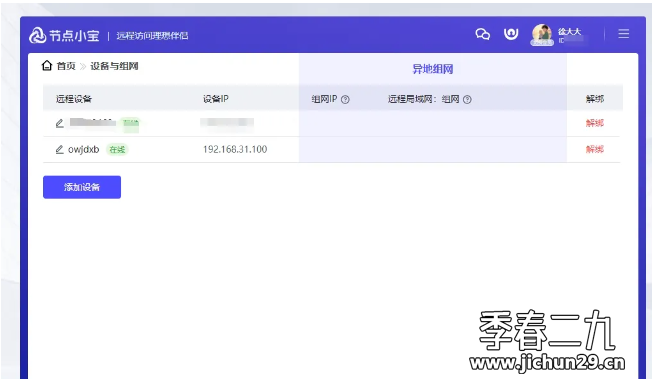Click the 在线 status badge of owjdxb
The height and width of the screenshot is (379, 652).
click(x=117, y=149)
